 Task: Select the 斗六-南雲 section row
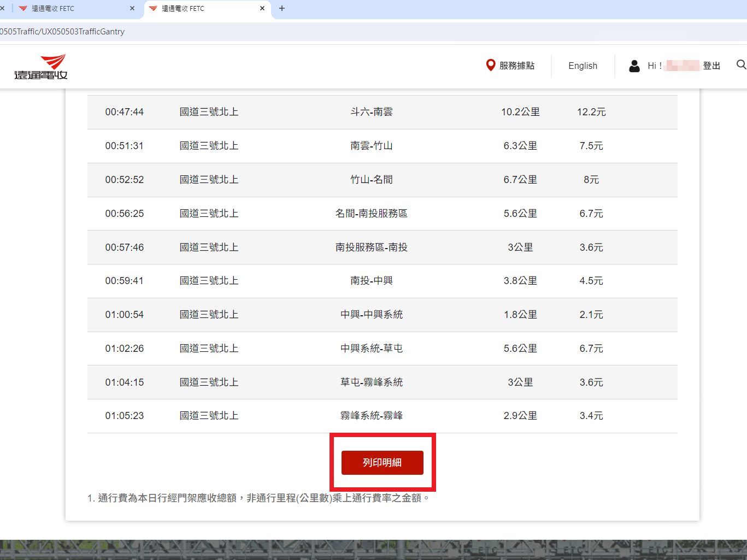point(371,112)
